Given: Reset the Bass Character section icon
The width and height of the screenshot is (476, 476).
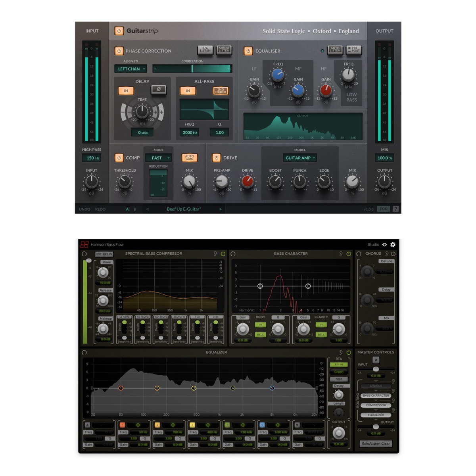Looking at the screenshot, I should [233, 253].
